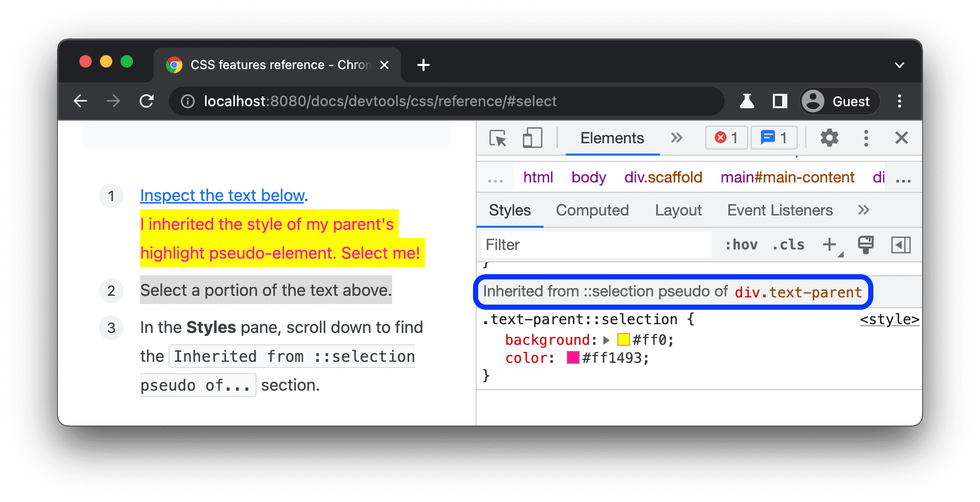
Task: Open the DevTools three-dot menu
Action: click(866, 138)
